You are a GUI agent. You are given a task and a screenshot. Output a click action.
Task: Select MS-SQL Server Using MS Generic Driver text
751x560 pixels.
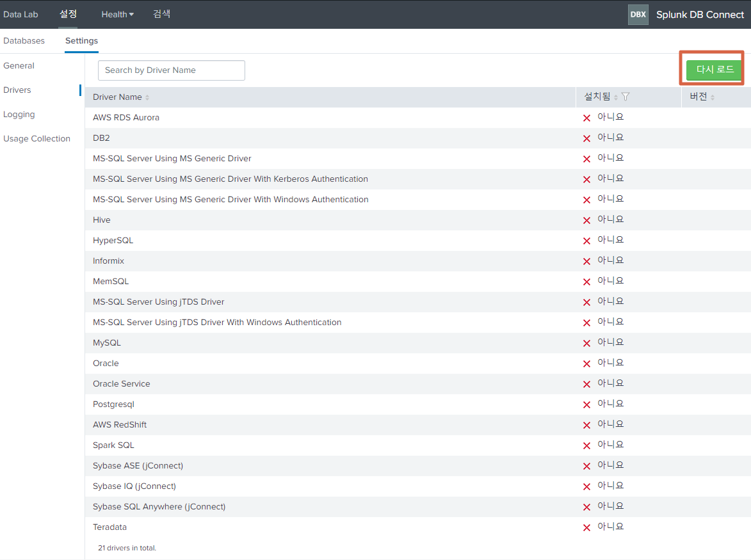point(172,159)
